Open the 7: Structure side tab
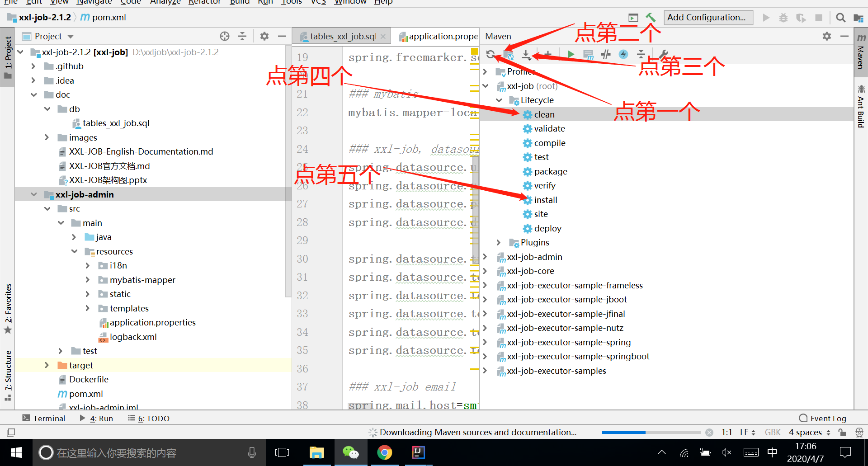 point(8,375)
